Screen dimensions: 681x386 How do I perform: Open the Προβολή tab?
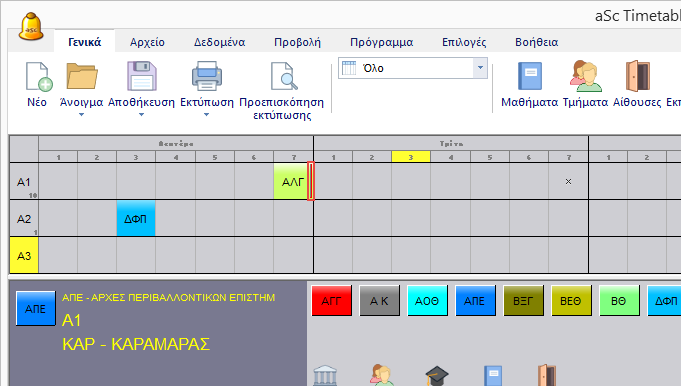[x=298, y=42]
